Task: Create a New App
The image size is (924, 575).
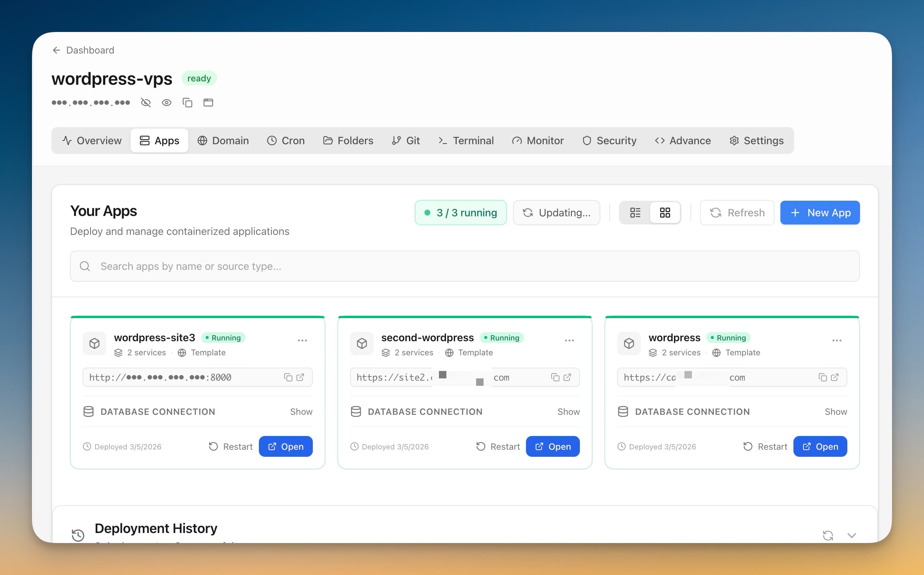Action: pos(820,213)
